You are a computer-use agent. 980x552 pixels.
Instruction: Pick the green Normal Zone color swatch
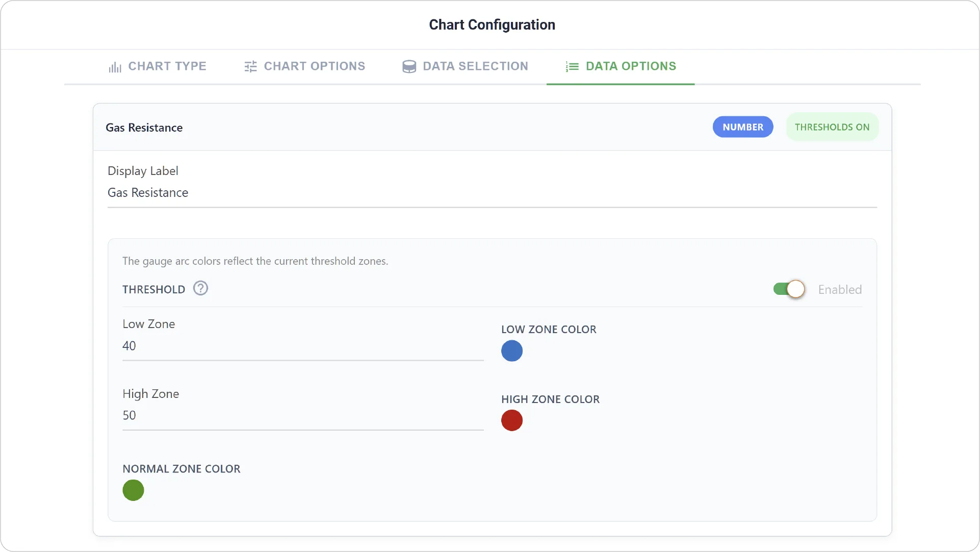[x=133, y=490]
